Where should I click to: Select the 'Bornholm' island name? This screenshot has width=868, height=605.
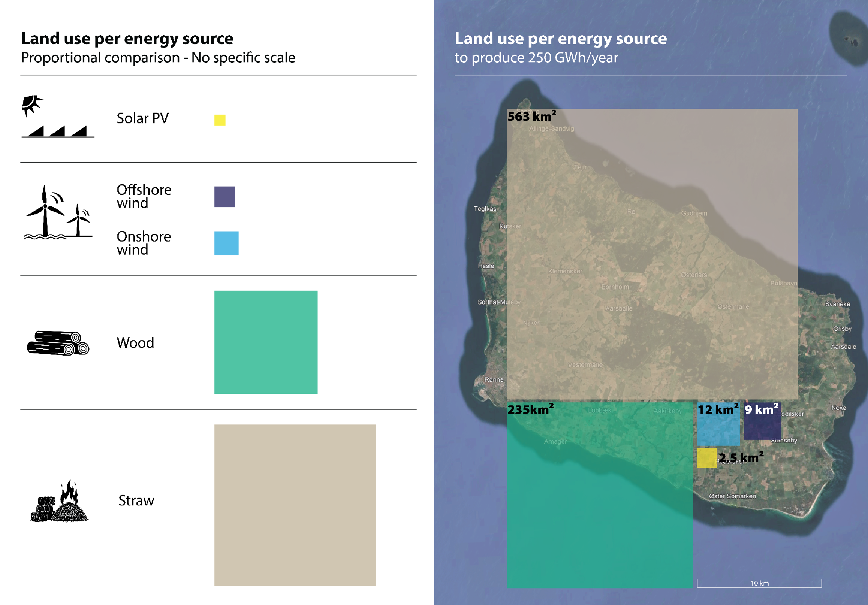coord(615,287)
